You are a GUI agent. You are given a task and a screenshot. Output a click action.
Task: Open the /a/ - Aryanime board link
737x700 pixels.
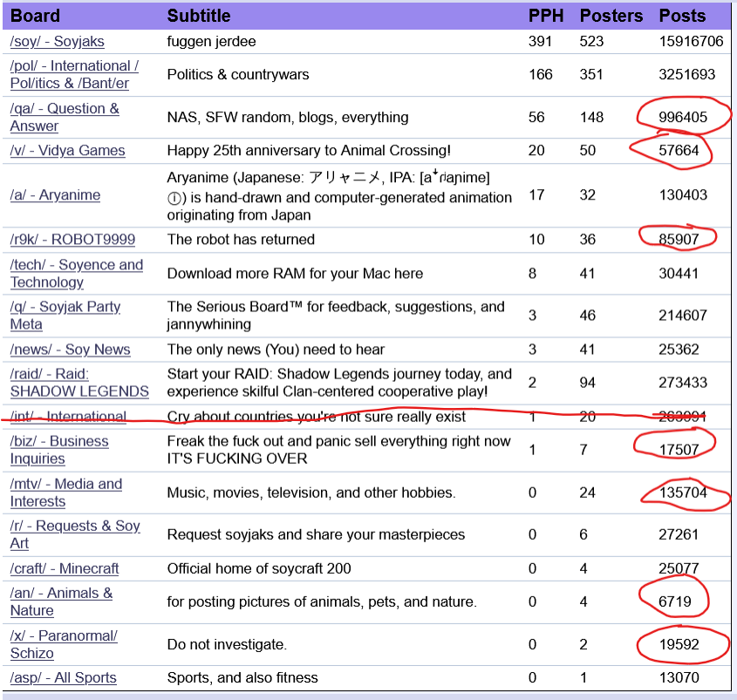[x=55, y=195]
